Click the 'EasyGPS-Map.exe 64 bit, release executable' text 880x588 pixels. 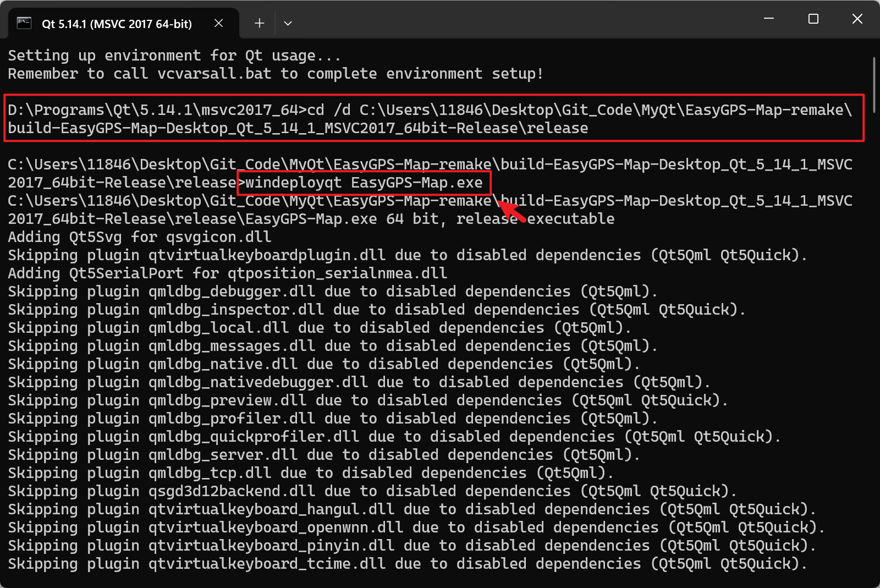[430, 219]
